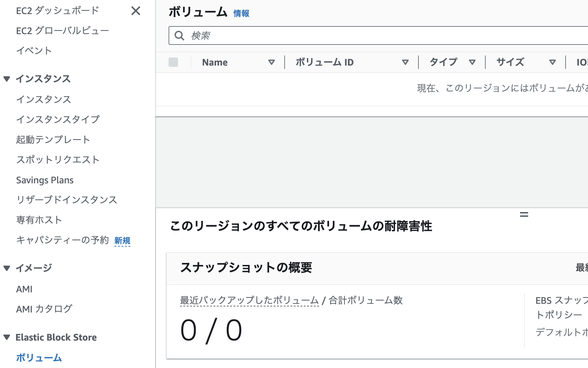
Task: Select Savings Plans in the sidebar
Action: coord(44,180)
